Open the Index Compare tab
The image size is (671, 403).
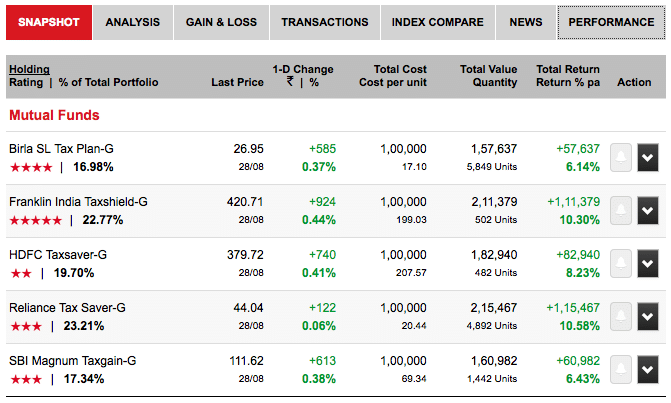point(438,22)
